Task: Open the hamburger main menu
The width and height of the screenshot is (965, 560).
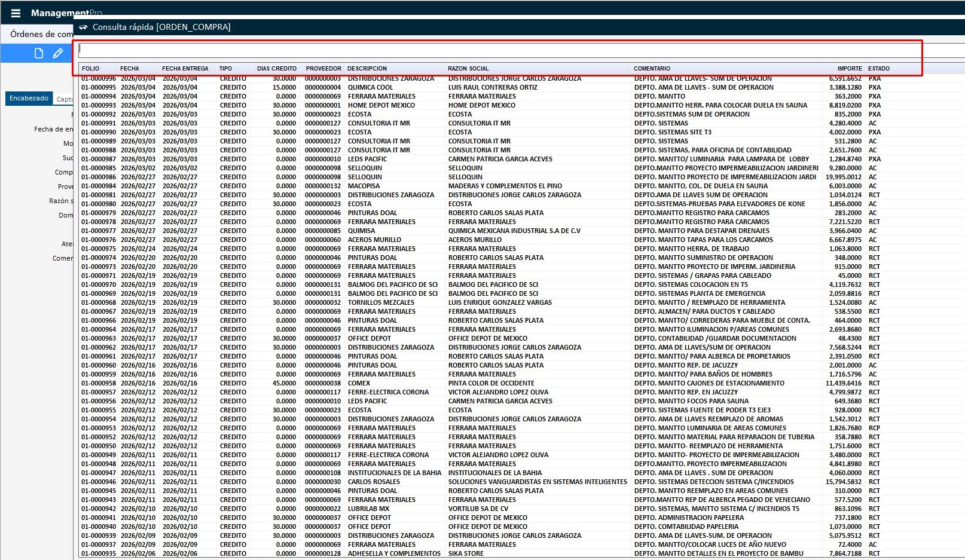Action: click(x=16, y=13)
